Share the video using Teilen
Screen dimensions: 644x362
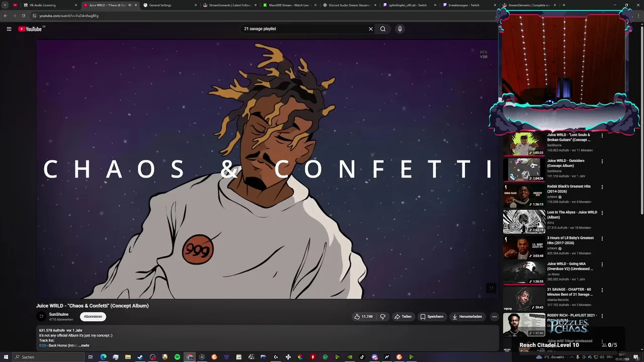pos(403,317)
